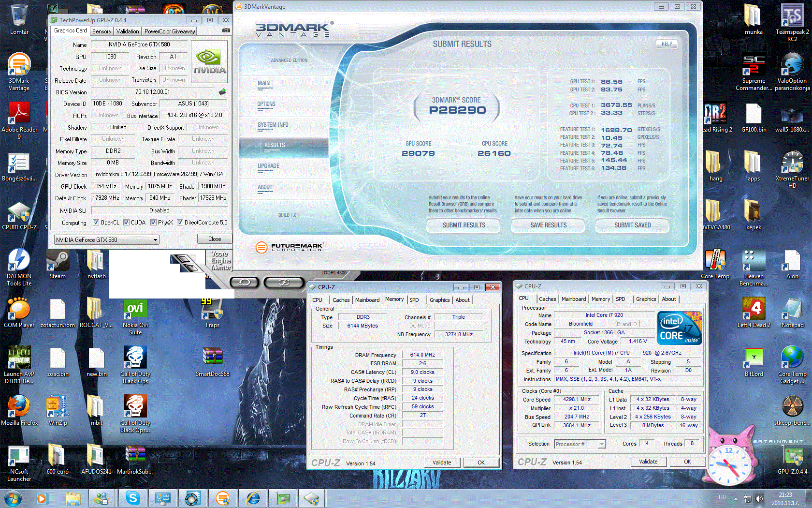Click Validate in the Memory CPU-Z window
The width and height of the screenshot is (812, 508).
click(x=442, y=463)
